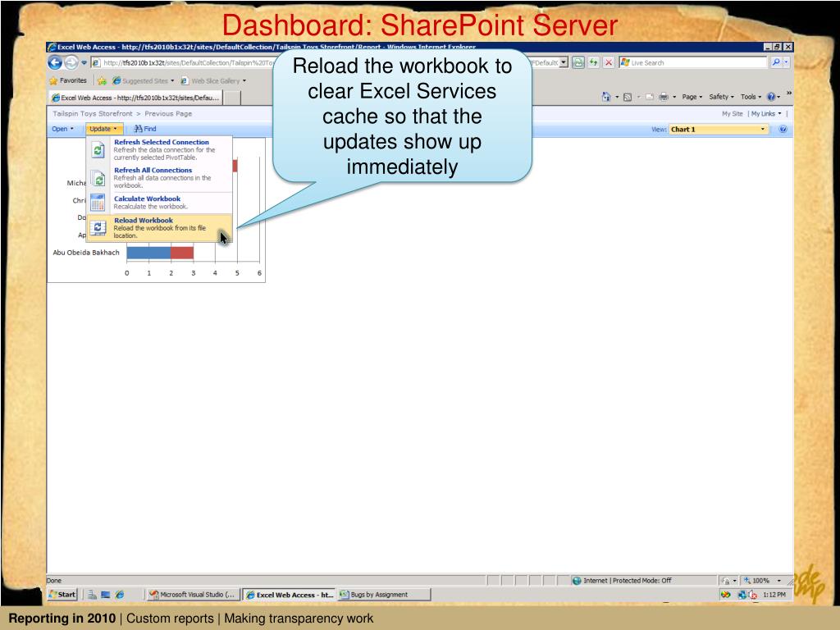Follow the Previous Page breadcrumb link
Screen dimensions: 840x630
[168, 113]
